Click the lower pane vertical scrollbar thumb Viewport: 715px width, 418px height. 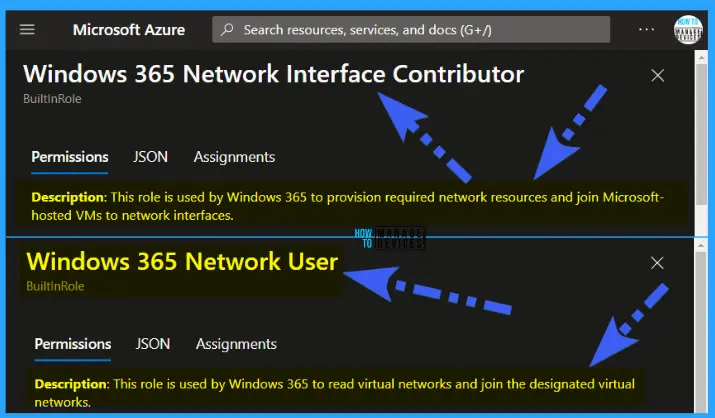(x=701, y=333)
